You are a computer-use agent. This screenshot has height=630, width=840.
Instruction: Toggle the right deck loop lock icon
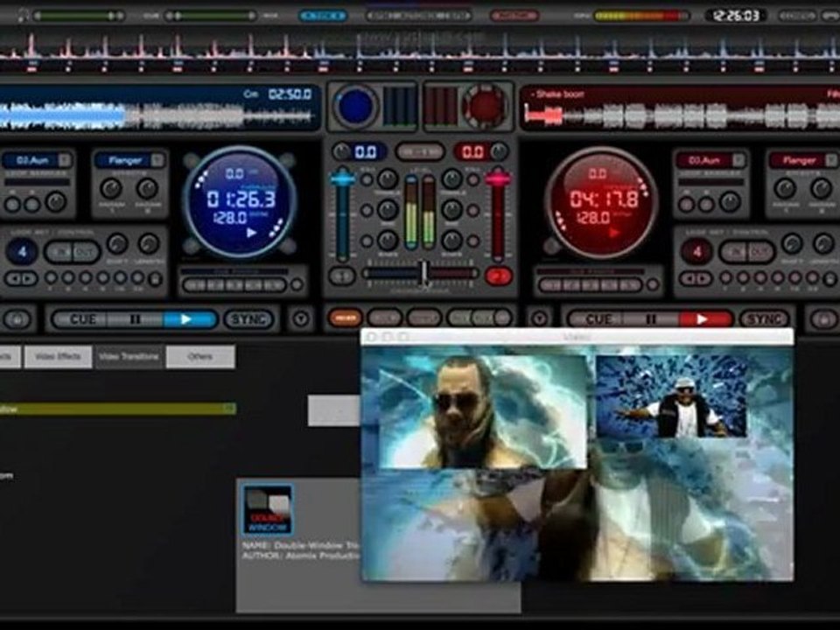tap(829, 279)
